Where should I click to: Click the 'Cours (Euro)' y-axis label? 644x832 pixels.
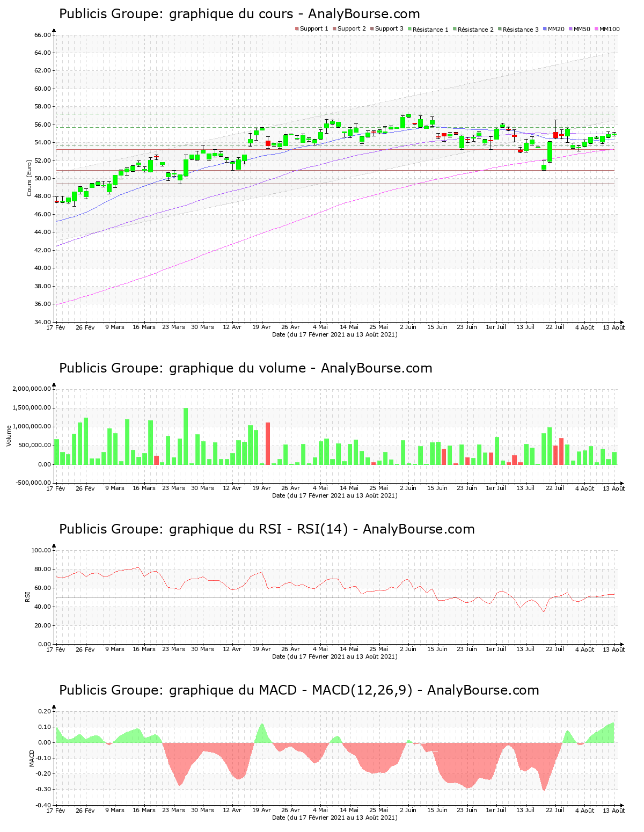(x=30, y=178)
